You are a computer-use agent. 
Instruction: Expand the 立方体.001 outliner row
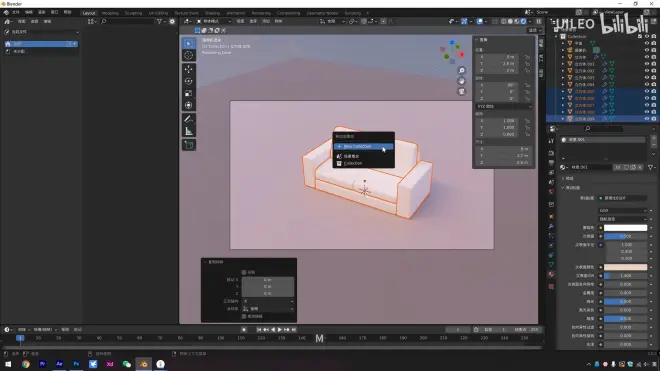pos(563,64)
